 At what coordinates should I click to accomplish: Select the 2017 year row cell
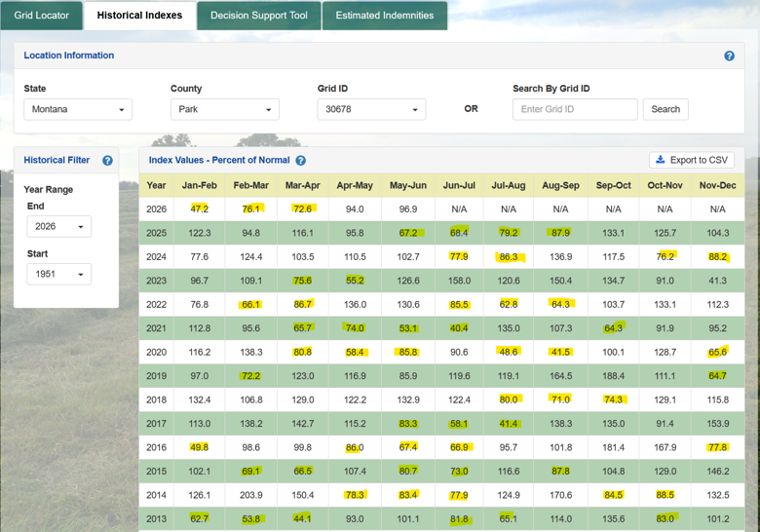pyautogui.click(x=157, y=424)
